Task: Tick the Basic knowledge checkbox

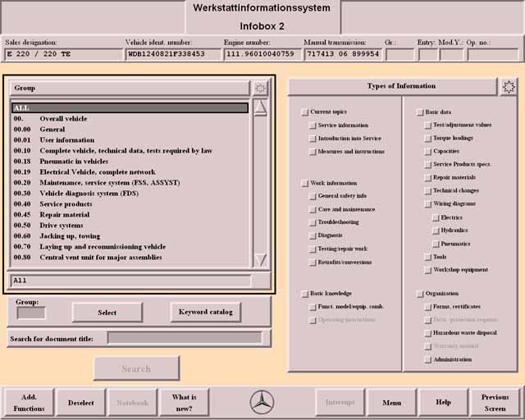Action: point(304,294)
